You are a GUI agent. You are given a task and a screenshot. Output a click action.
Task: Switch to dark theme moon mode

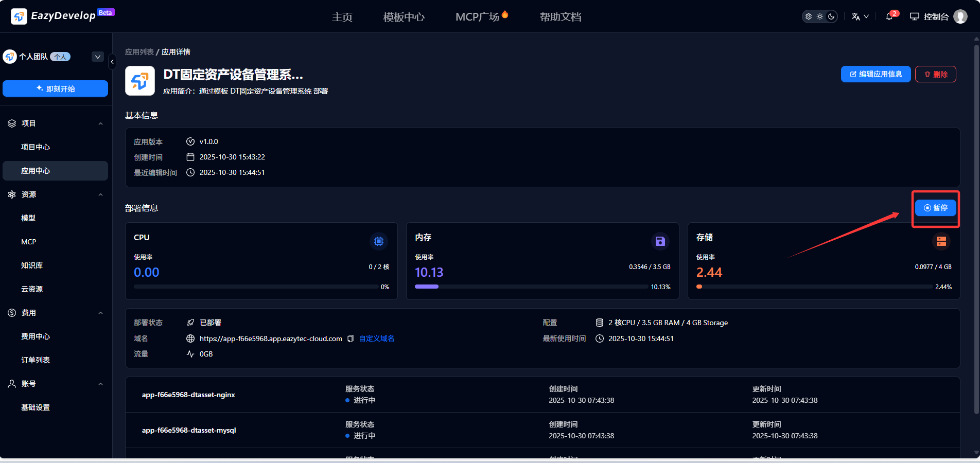click(831, 16)
